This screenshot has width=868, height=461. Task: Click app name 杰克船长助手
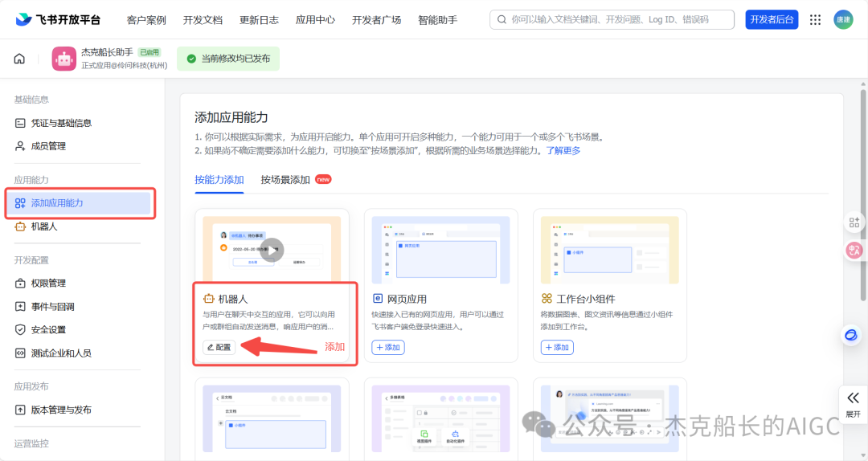point(107,52)
